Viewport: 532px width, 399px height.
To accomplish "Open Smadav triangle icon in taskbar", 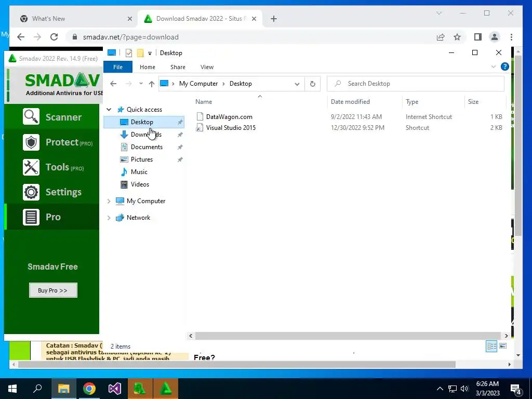I will 166,389.
